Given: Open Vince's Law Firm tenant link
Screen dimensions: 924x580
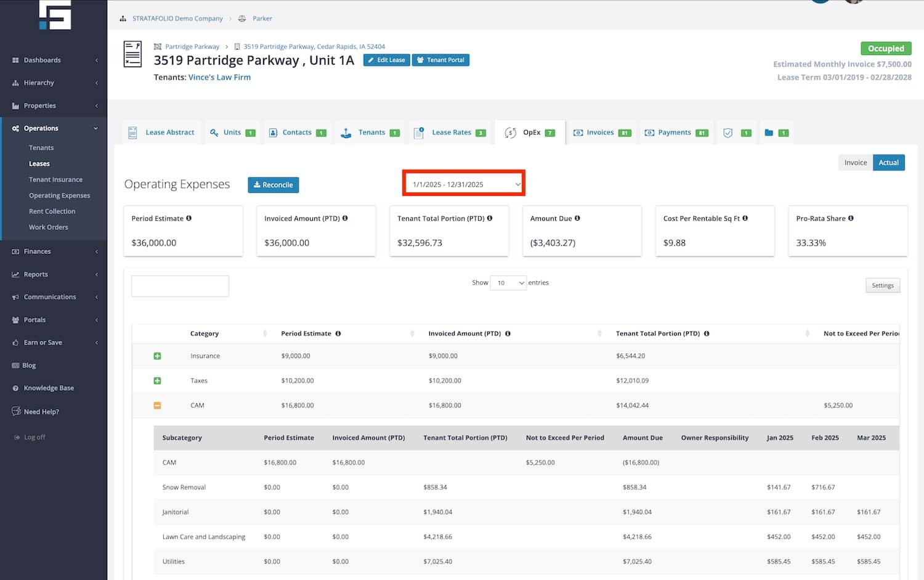Looking at the screenshot, I should click(x=219, y=77).
